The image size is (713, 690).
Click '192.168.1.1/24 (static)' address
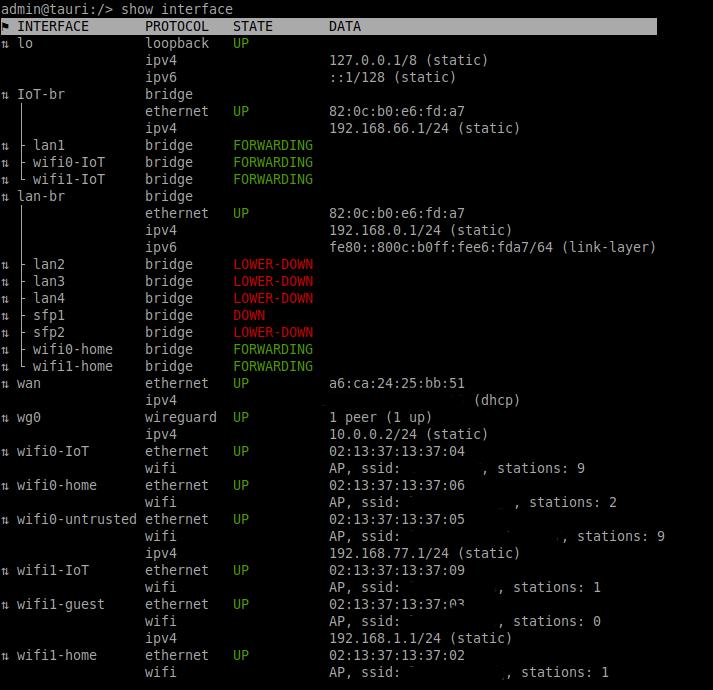[420, 639]
